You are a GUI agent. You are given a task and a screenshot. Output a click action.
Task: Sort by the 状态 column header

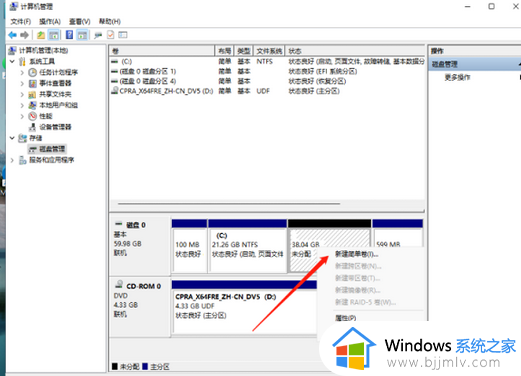tap(355, 51)
